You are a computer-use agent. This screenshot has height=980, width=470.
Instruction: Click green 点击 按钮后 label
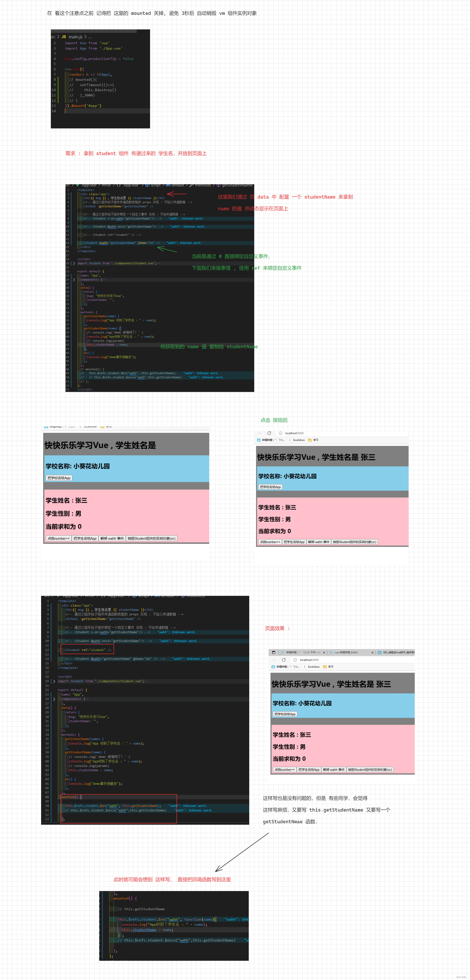tap(274, 420)
